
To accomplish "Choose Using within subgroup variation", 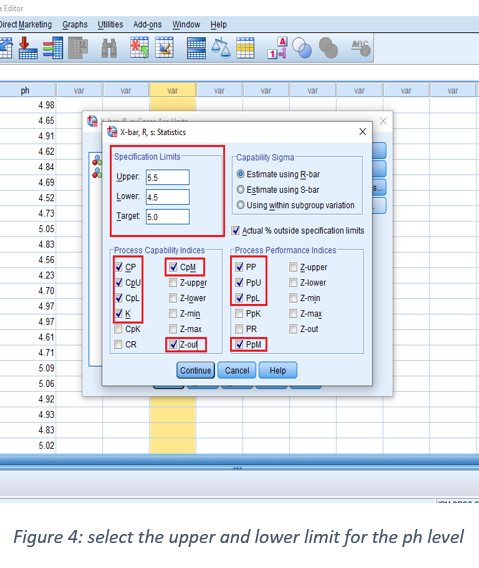I will [x=241, y=205].
